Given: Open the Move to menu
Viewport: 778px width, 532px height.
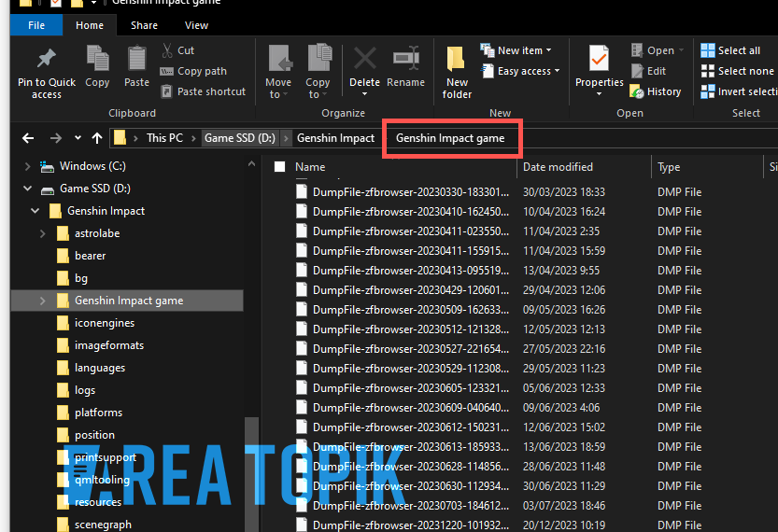Looking at the screenshot, I should [x=278, y=72].
